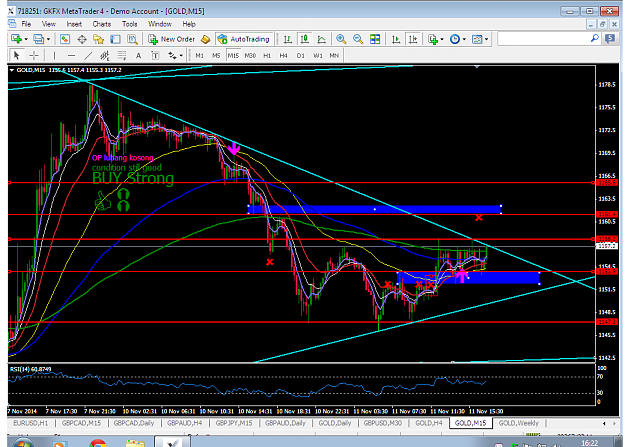625x447 pixels.
Task: Click the search magnifier icon
Action: [594, 39]
